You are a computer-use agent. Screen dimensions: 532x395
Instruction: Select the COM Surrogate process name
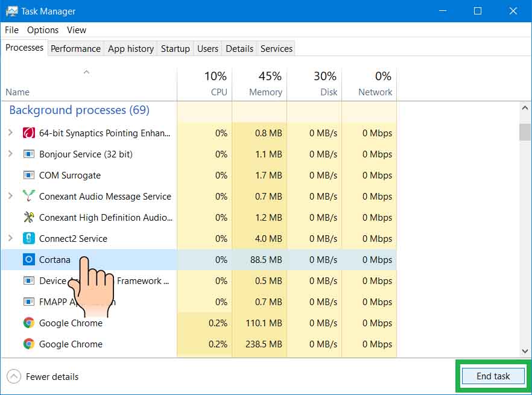point(70,175)
